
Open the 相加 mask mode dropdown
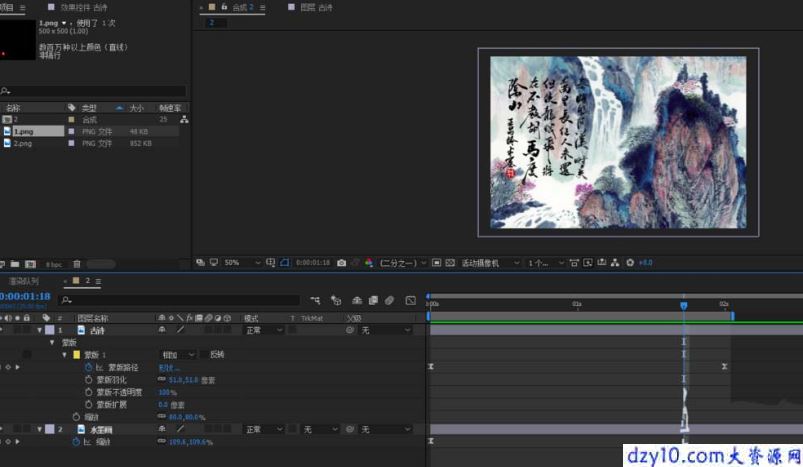pos(178,354)
